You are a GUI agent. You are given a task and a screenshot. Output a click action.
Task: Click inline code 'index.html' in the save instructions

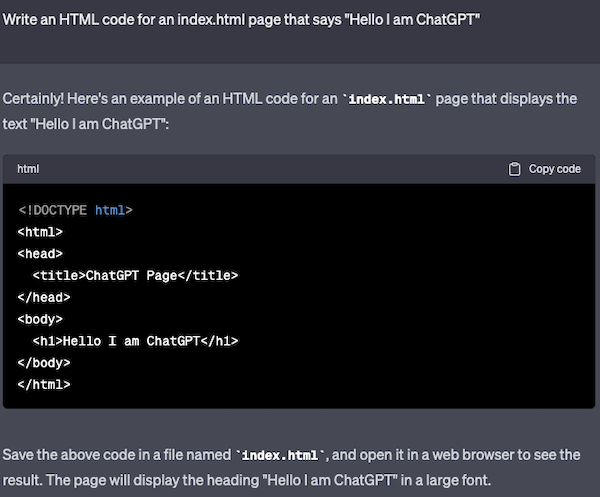tap(280, 455)
